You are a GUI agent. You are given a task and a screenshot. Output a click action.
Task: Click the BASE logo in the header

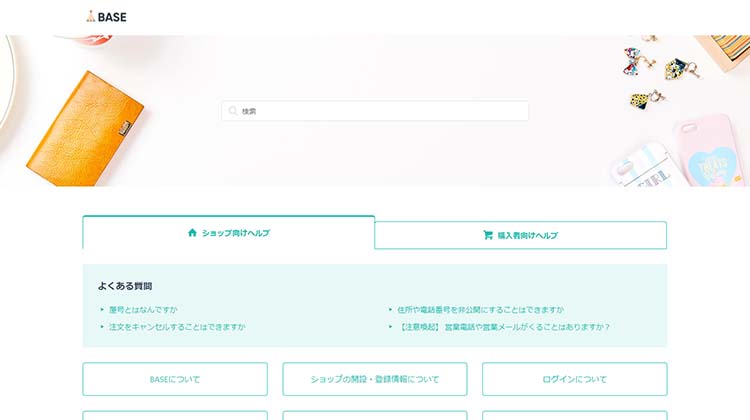106,17
